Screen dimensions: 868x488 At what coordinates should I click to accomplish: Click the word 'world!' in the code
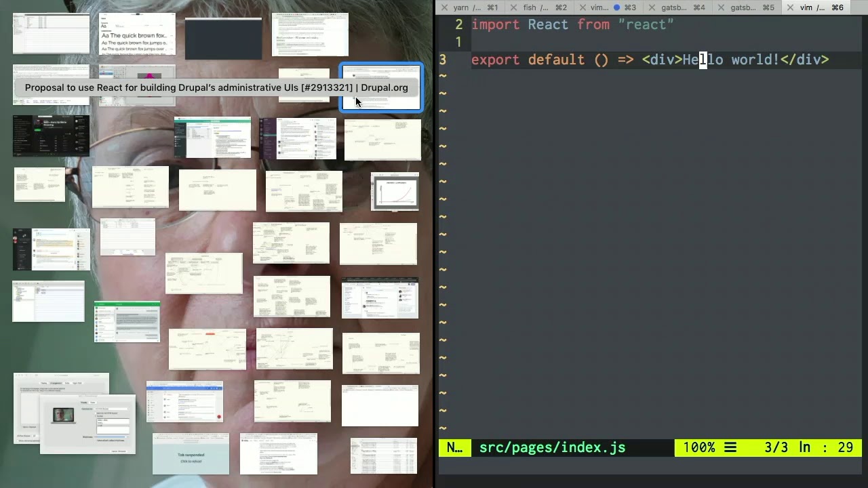click(x=756, y=60)
